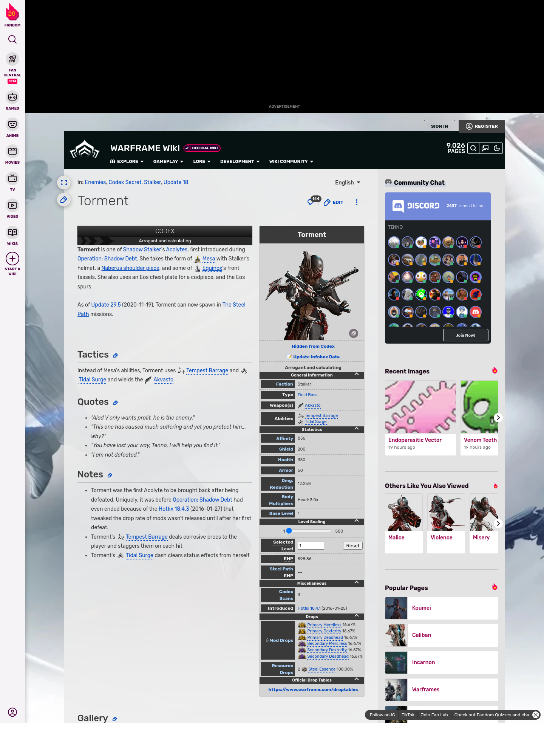
Task: Open the Development menu
Action: tap(240, 161)
